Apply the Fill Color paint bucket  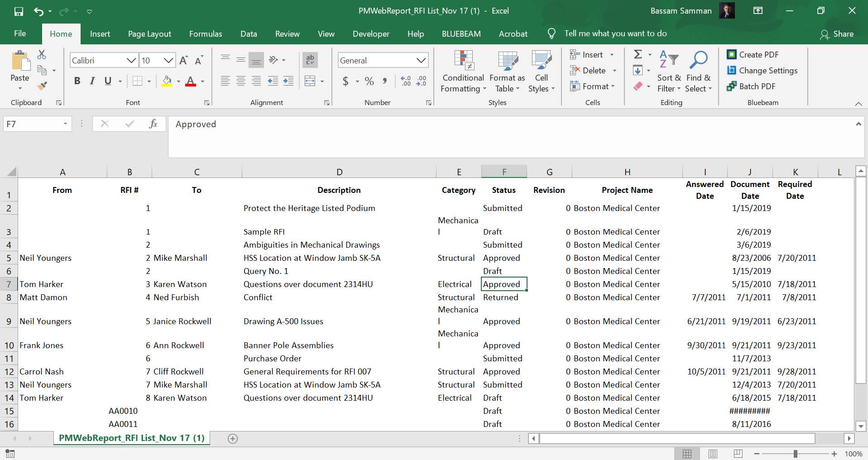pyautogui.click(x=167, y=81)
